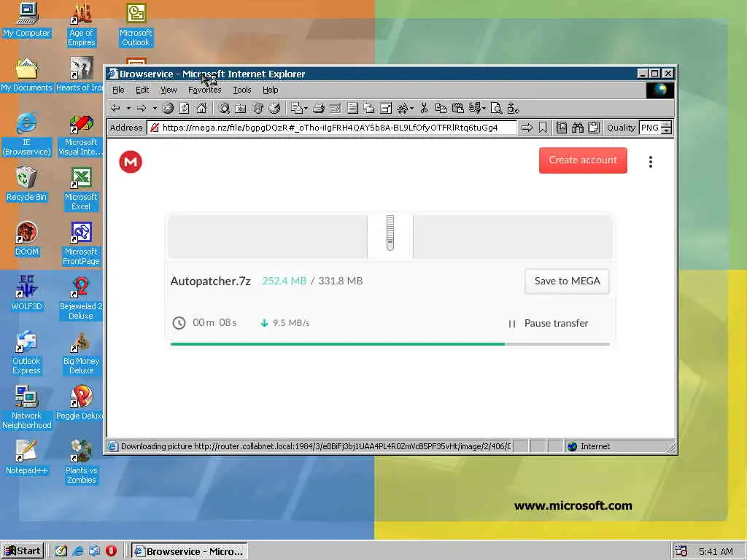The width and height of the screenshot is (747, 560).
Task: Click the Copy icon in the toolbar
Action: point(441,109)
